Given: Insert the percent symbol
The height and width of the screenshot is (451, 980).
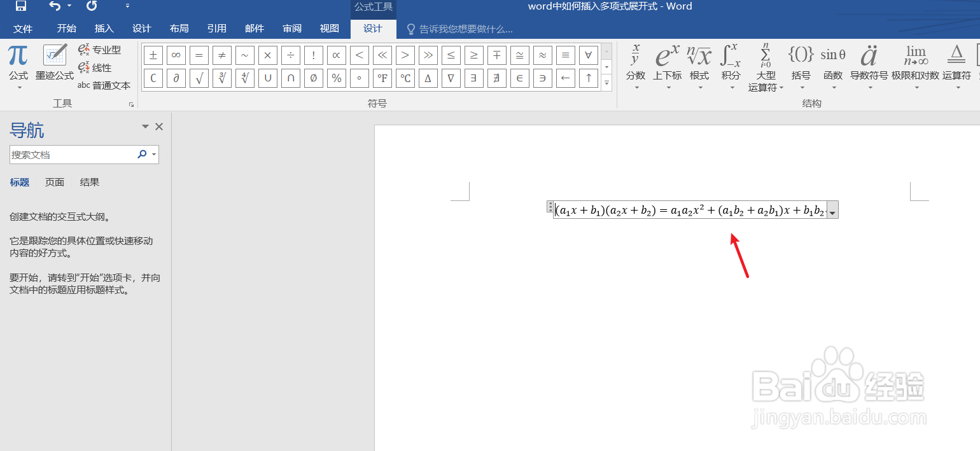Looking at the screenshot, I should [337, 78].
